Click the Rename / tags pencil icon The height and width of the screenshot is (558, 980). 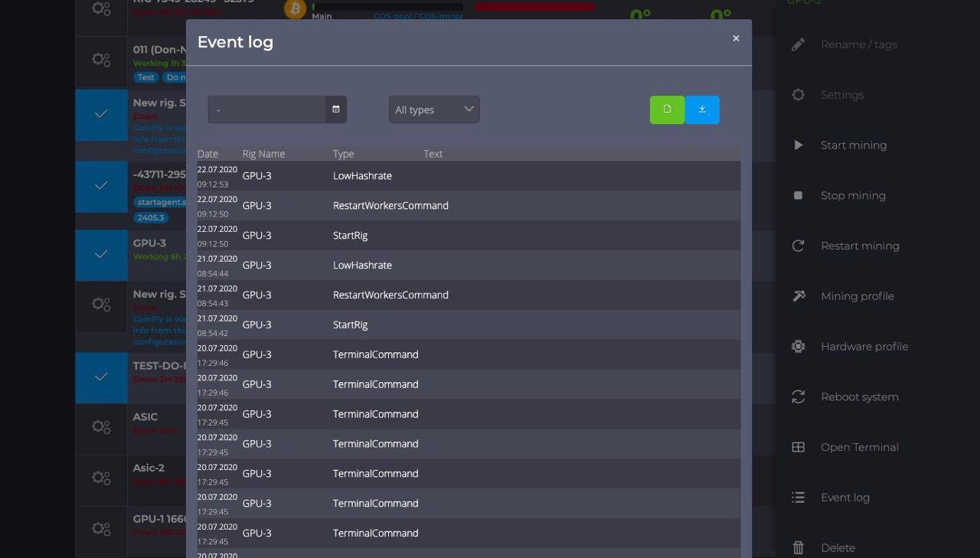tap(799, 44)
